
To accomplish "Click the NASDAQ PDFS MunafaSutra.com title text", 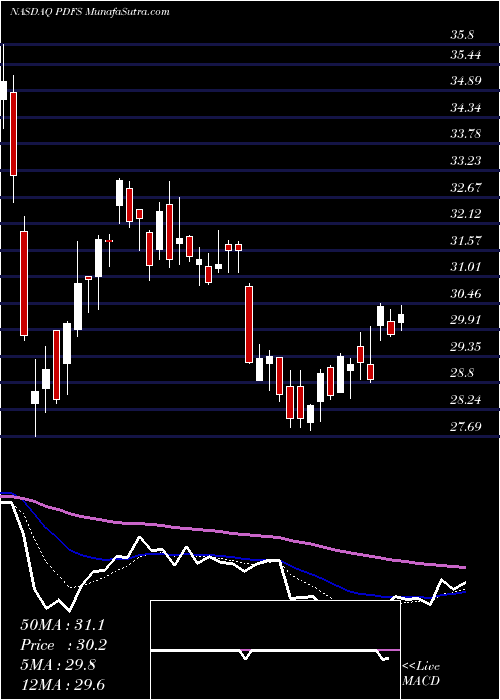I will (90, 12).
